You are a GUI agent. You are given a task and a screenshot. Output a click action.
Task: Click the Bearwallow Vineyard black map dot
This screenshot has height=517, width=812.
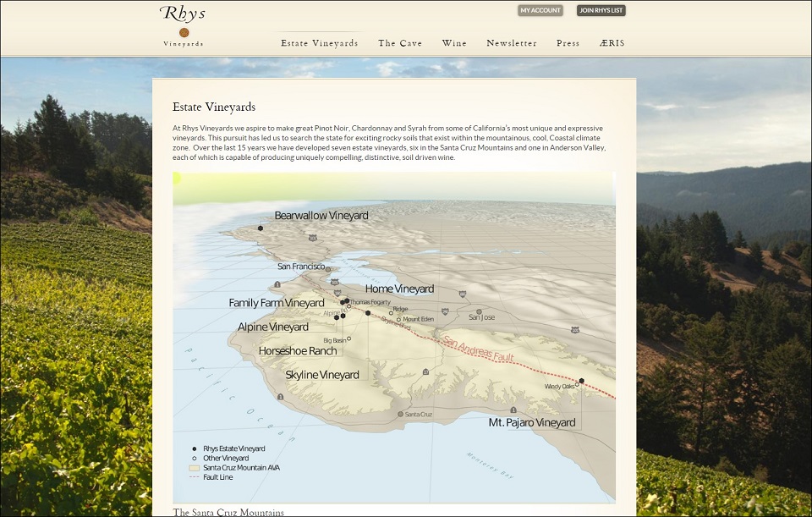[x=261, y=228]
